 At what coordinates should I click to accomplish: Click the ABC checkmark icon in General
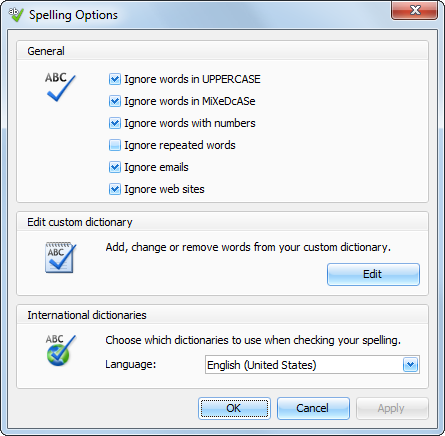point(60,87)
